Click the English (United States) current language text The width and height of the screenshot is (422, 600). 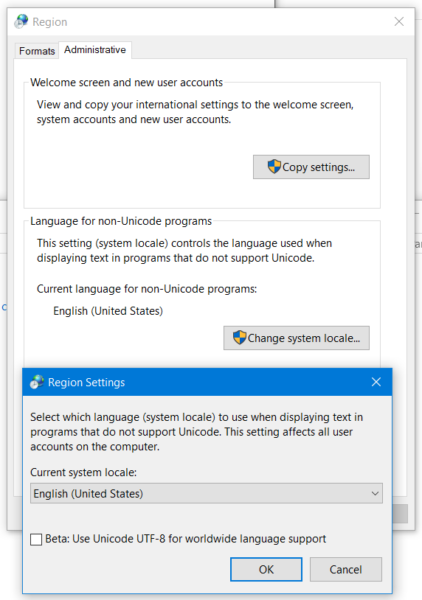point(108,311)
